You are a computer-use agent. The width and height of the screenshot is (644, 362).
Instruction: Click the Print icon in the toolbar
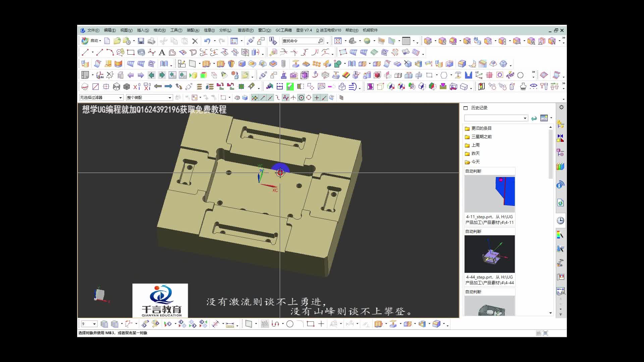(152, 41)
